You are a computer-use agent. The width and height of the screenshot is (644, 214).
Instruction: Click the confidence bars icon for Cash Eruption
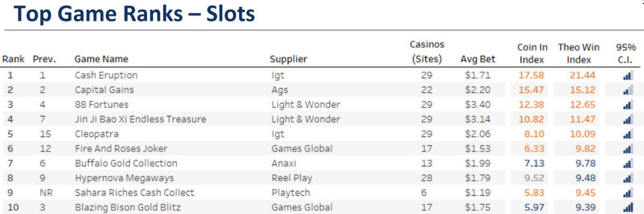pos(628,76)
